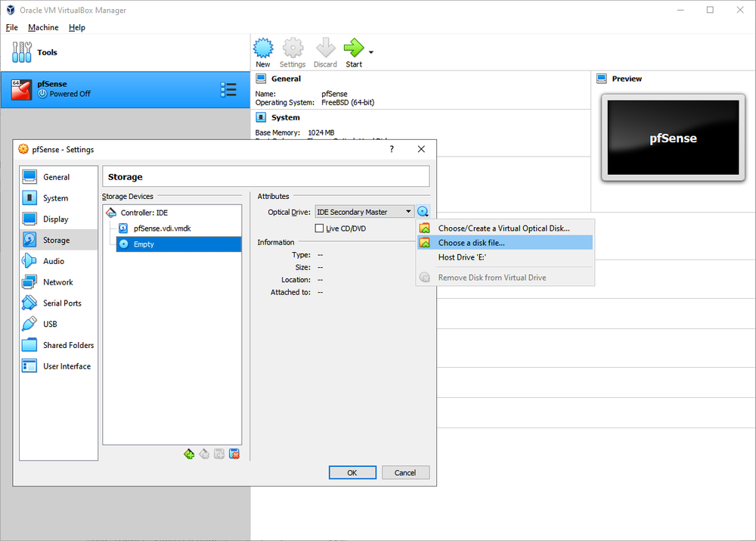Open the Optical Drive port dropdown
The width and height of the screenshot is (756, 541).
click(364, 212)
